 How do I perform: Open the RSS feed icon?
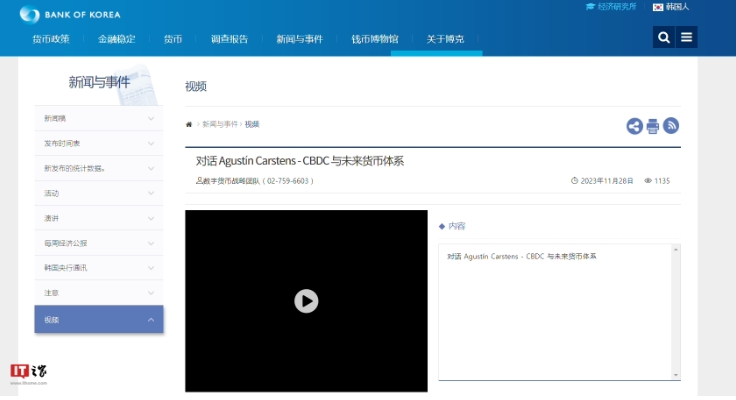671,126
